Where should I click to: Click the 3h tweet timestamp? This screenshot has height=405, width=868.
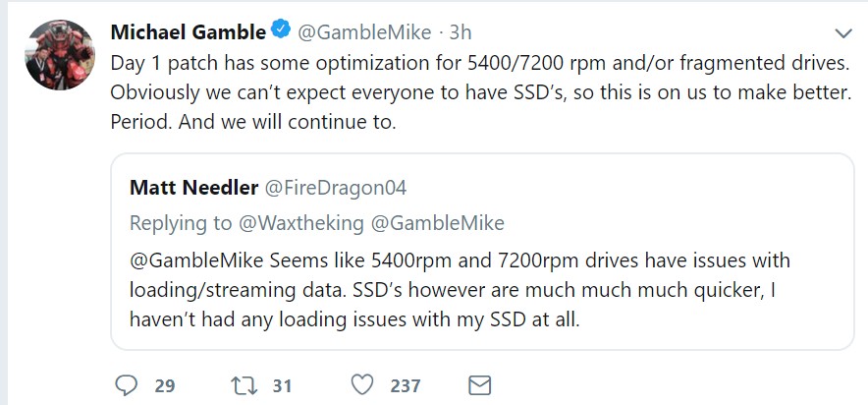(461, 31)
